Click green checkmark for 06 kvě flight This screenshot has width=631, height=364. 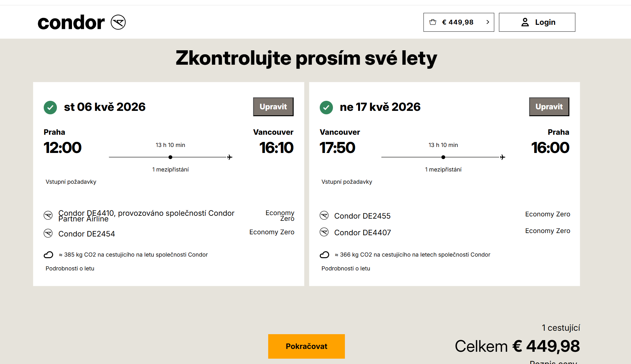tap(50, 107)
